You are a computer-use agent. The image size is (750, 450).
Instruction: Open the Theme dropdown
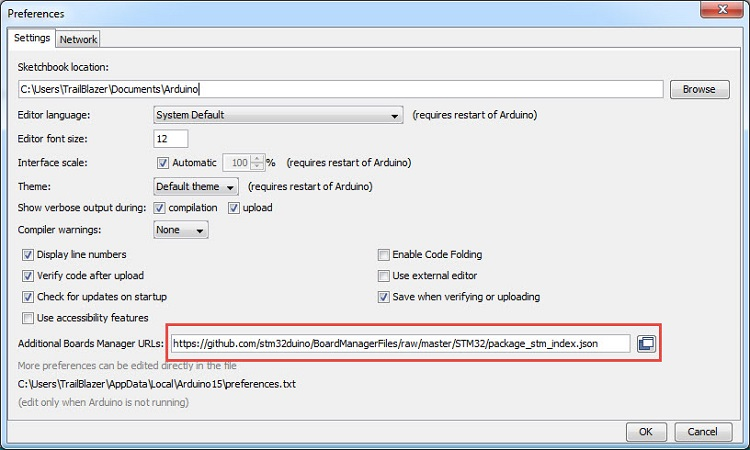click(x=196, y=187)
